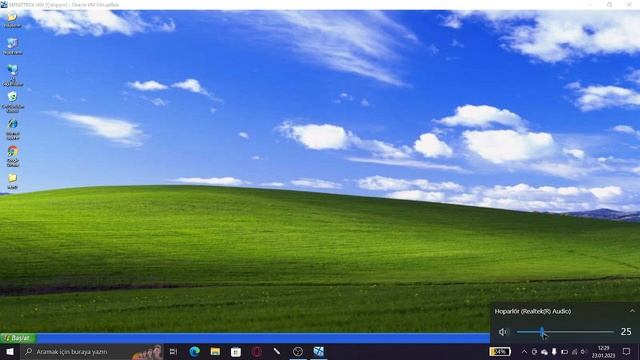This screenshot has width=640, height=360.
Task: Open the notification center icon
Action: click(627, 351)
